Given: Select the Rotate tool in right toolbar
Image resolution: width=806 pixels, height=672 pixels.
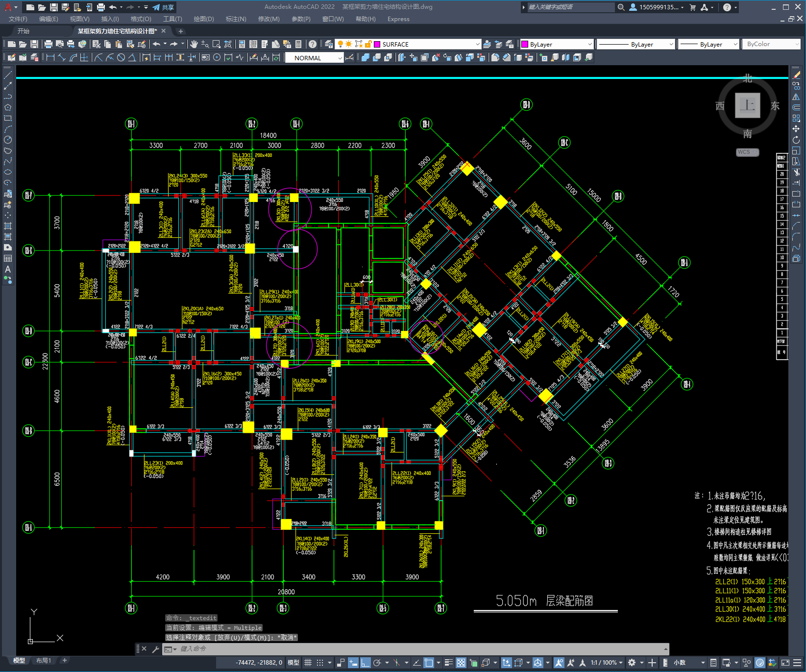Looking at the screenshot, I should tap(797, 140).
